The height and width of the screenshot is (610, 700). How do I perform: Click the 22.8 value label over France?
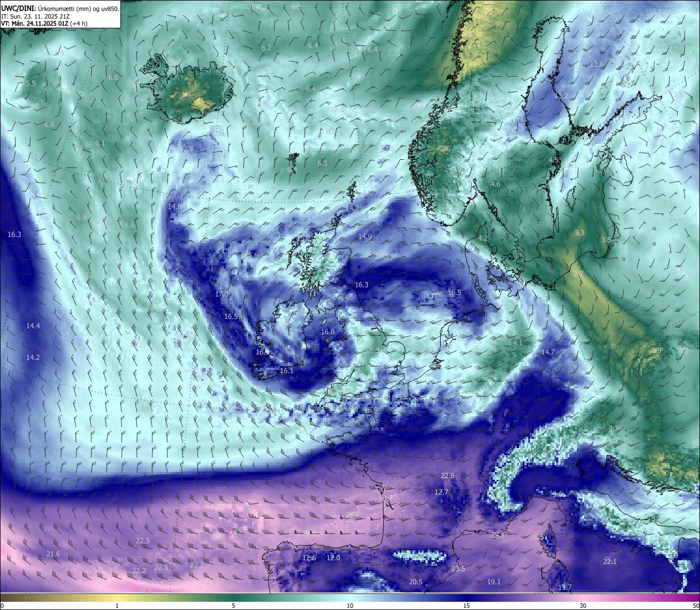[x=448, y=475]
